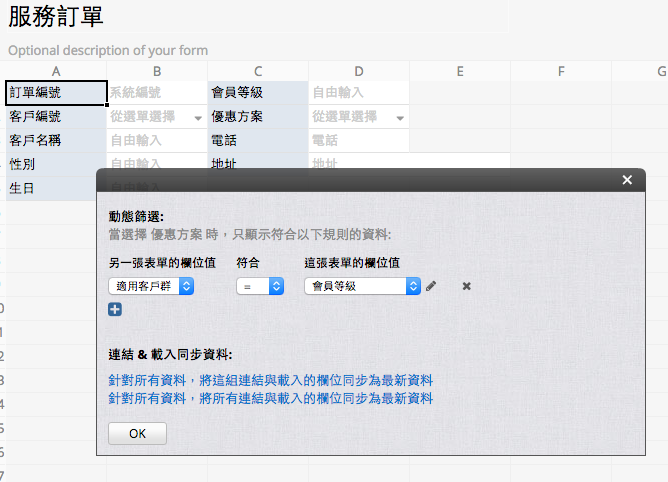The image size is (668, 482).
Task: Click the pencil edit icon beside 會員等級
Action: (431, 286)
